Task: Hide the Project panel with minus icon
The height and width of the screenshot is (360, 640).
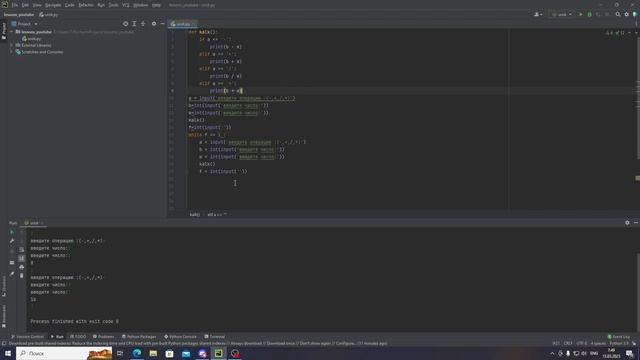Action: [x=162, y=24]
